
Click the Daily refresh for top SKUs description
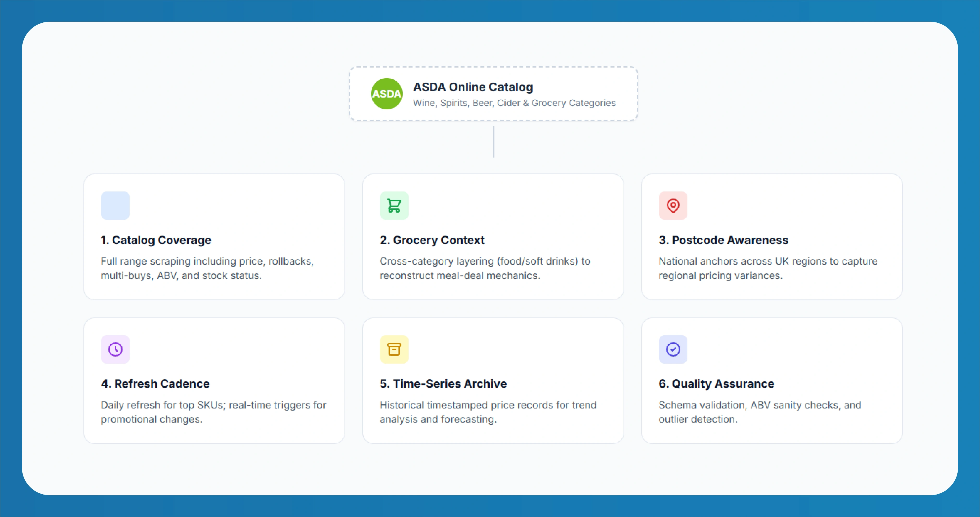(213, 412)
